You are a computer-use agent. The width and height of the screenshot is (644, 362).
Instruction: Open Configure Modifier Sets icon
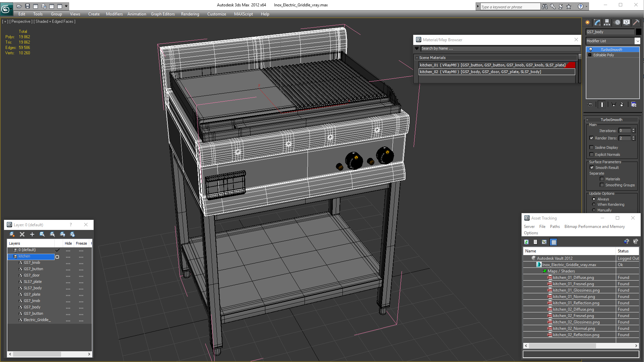[634, 105]
